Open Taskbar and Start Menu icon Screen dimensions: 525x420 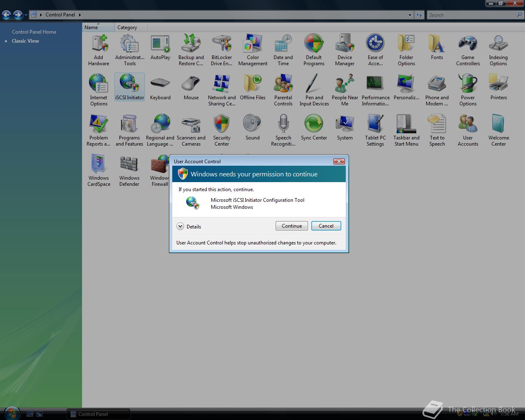(406, 130)
